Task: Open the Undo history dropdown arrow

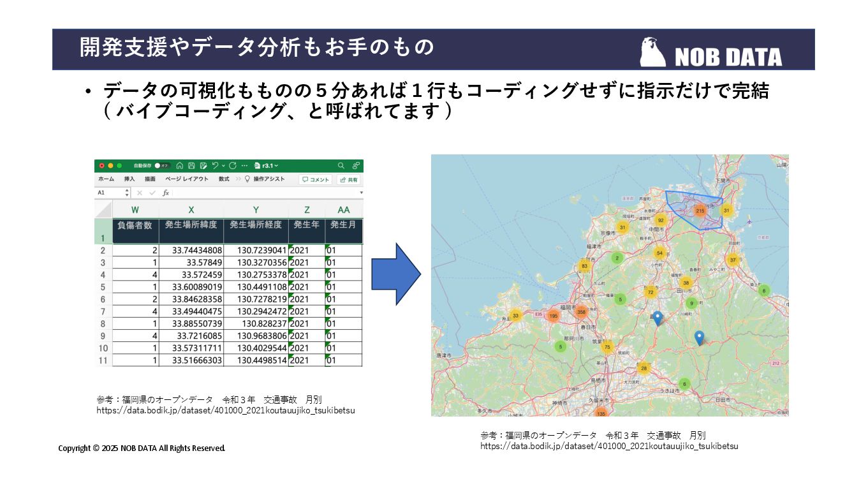Action: coord(223,166)
